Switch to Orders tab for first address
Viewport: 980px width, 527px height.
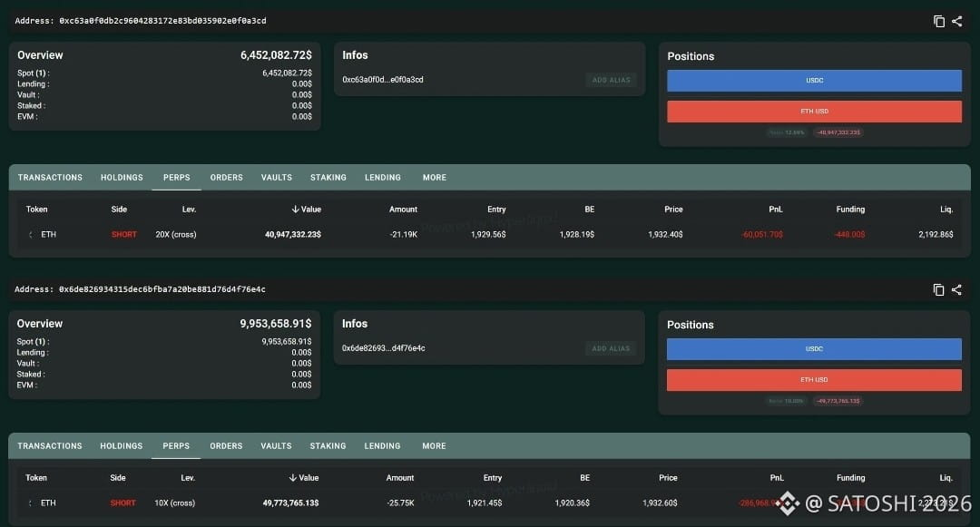[x=226, y=178]
